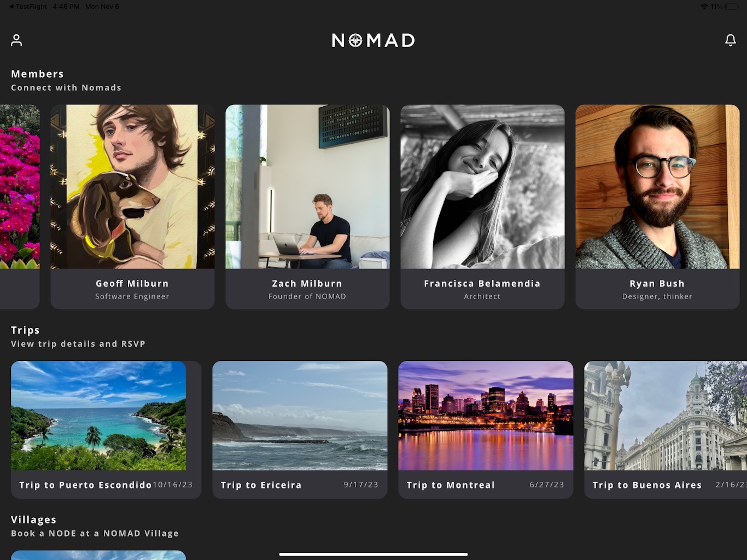Viewport: 747px width, 560px height.
Task: Tap the home indicator bar
Action: click(373, 554)
